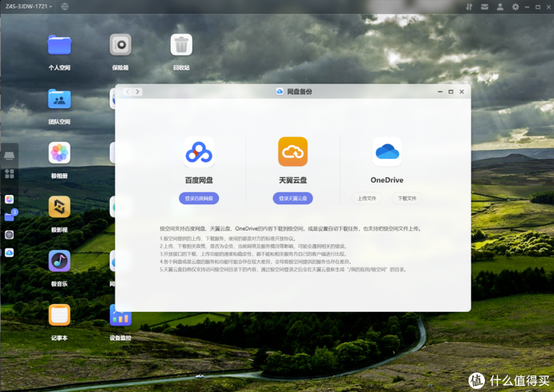The height and width of the screenshot is (392, 554).
Task: Go forward with the right arrow in 网盘备份
Action: tap(137, 92)
